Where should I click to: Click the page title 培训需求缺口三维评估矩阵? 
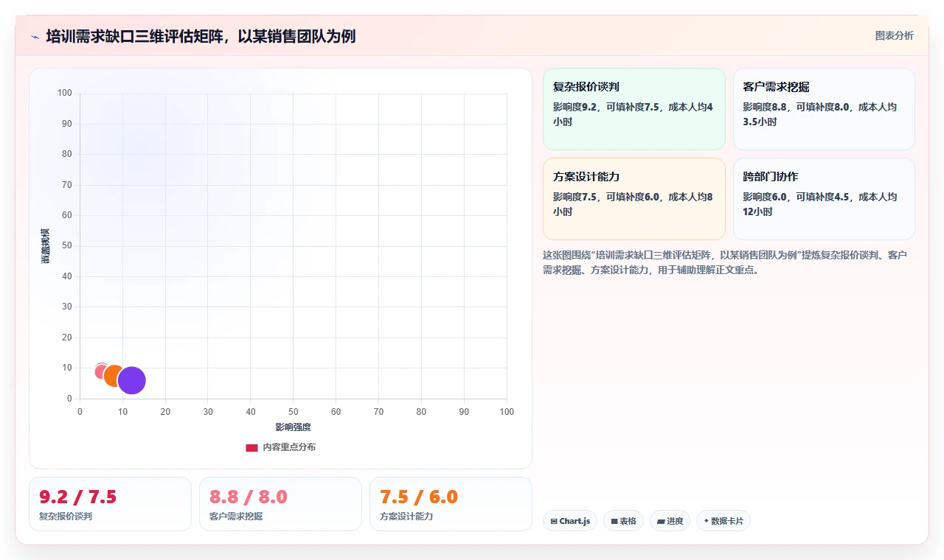[x=201, y=36]
